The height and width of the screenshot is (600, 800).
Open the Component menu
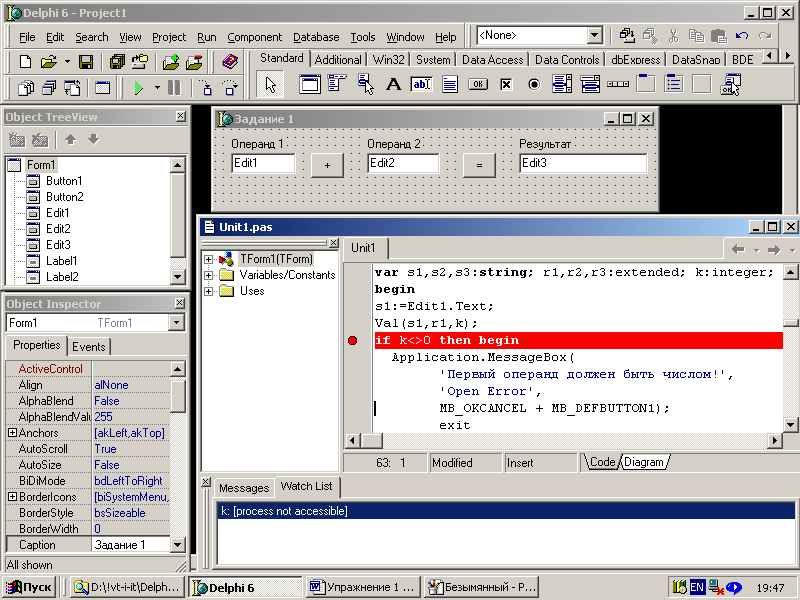coord(255,37)
